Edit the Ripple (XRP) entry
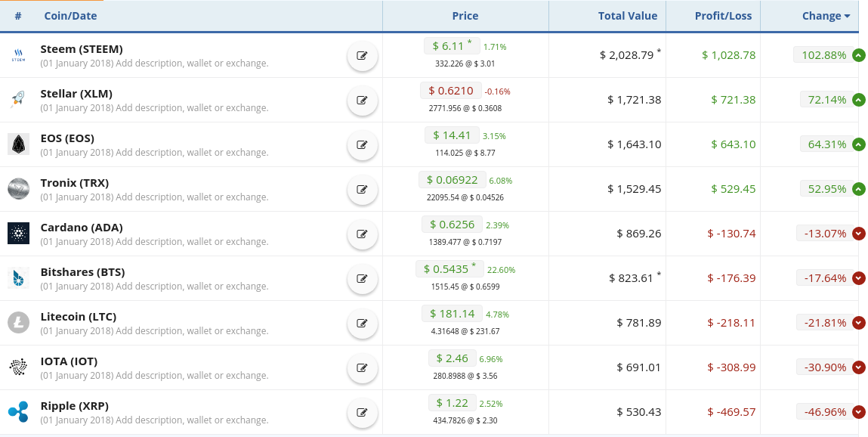The height and width of the screenshot is (437, 868). [x=363, y=412]
